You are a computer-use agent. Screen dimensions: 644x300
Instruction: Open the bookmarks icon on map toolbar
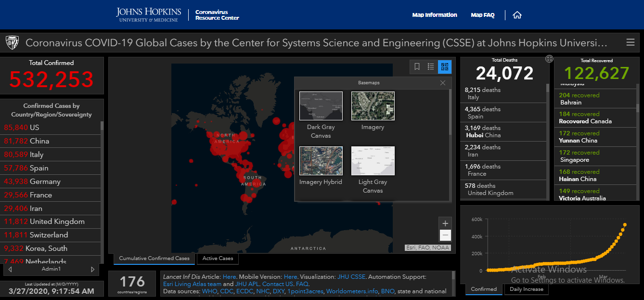(x=417, y=66)
